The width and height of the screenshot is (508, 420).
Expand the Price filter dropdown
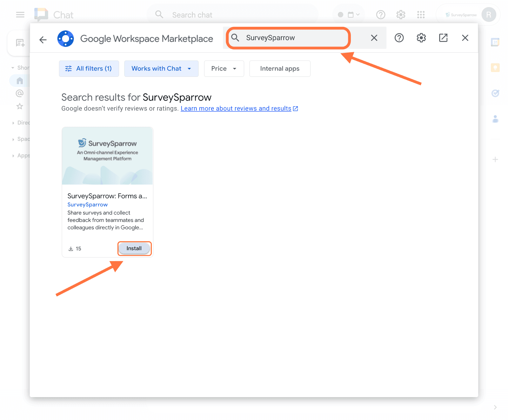[224, 69]
